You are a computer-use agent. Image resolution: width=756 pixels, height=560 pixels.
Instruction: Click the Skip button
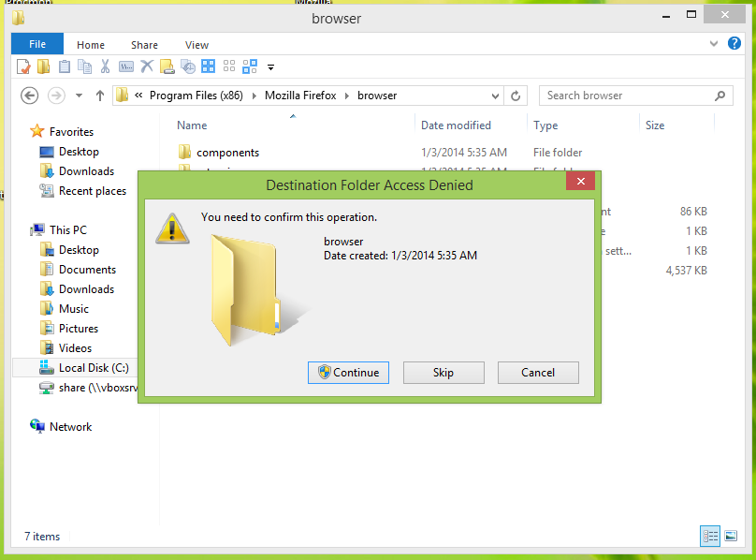[443, 372]
